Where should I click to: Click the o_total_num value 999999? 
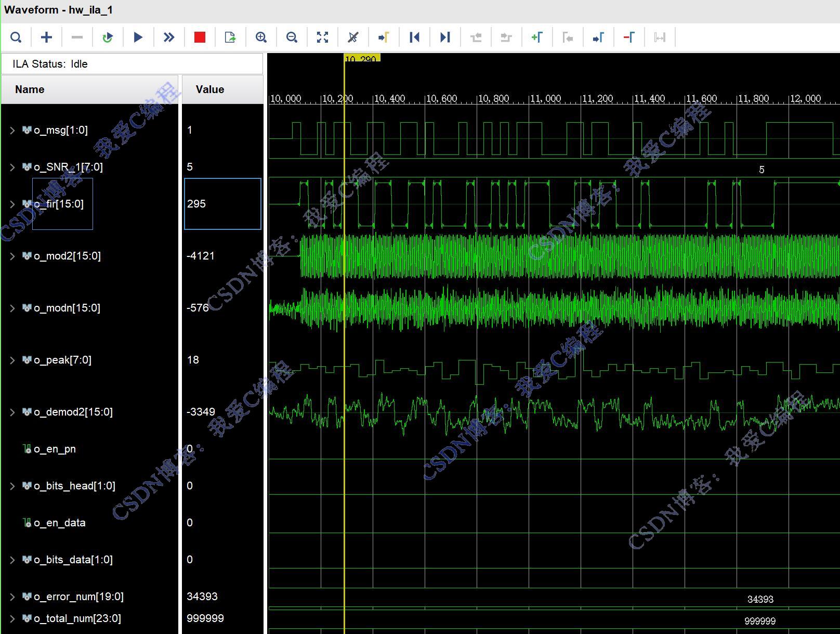click(205, 618)
